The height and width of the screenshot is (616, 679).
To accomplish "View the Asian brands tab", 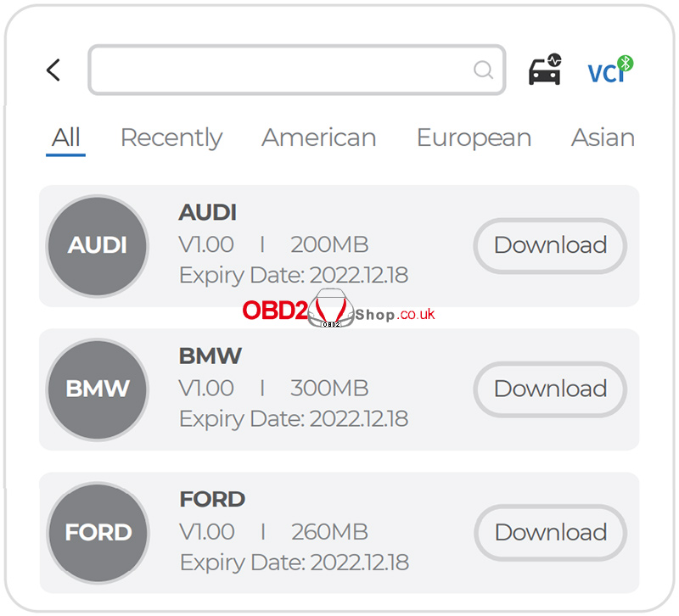I will [x=603, y=137].
